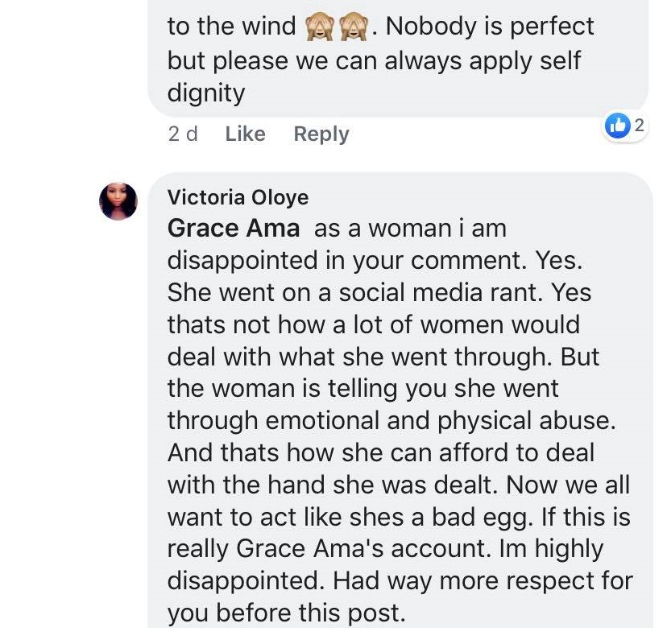View the reaction count of 2
Screen dimensions: 667x644
[639, 125]
